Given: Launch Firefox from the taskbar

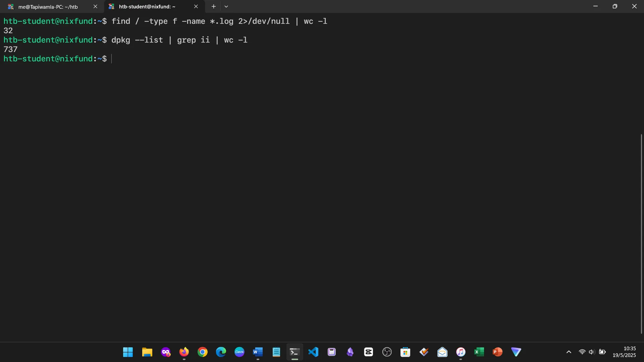Looking at the screenshot, I should coord(184,352).
